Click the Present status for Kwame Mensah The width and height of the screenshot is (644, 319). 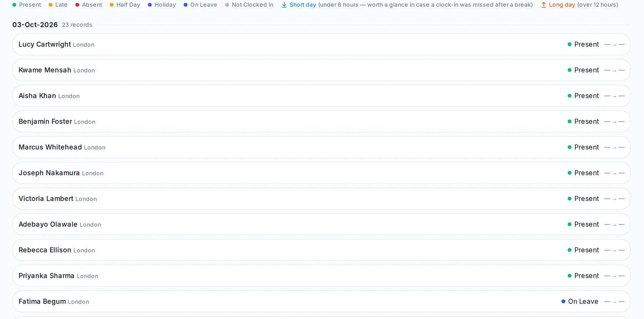point(583,70)
